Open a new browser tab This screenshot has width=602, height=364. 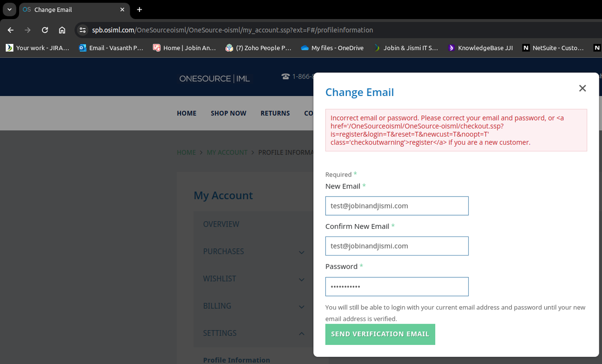(139, 9)
